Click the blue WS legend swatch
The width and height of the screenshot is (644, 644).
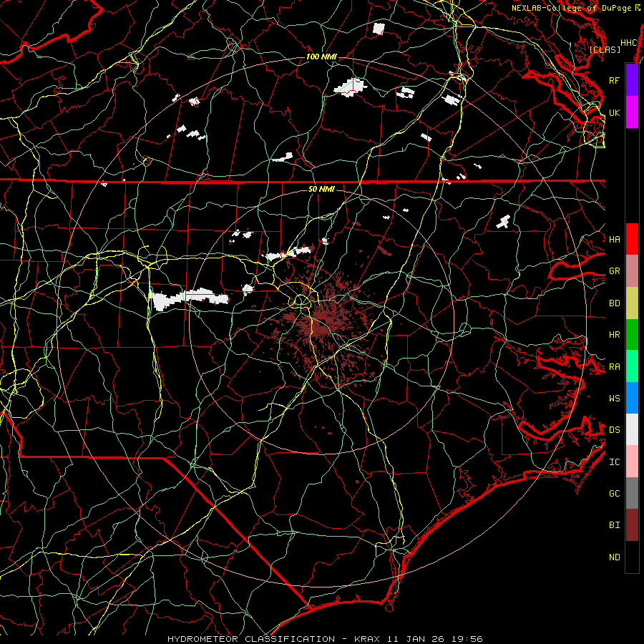pyautogui.click(x=632, y=398)
